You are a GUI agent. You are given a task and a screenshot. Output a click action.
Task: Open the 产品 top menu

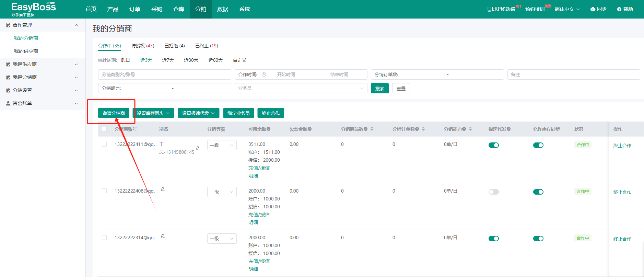113,9
